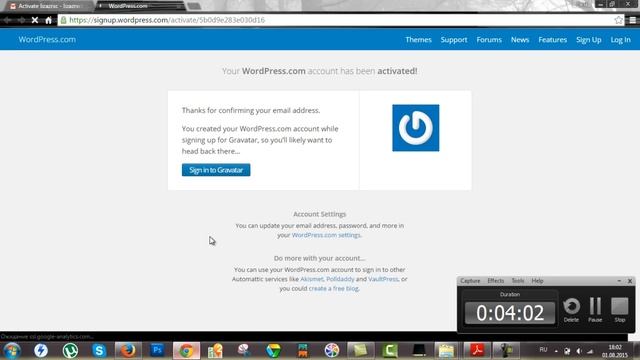Click the recorder duration timer display
640x360 pixels.
(510, 313)
